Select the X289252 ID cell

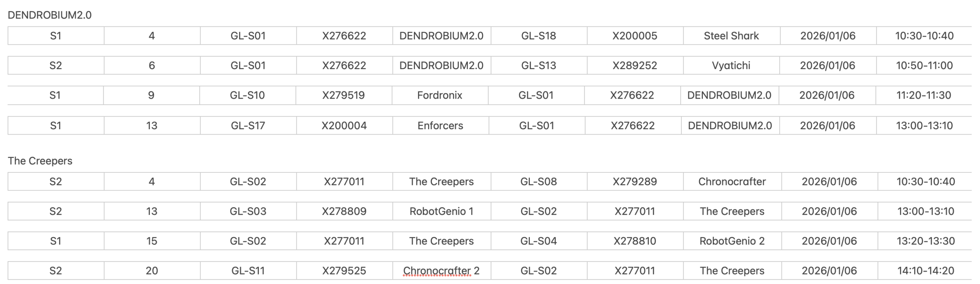635,65
